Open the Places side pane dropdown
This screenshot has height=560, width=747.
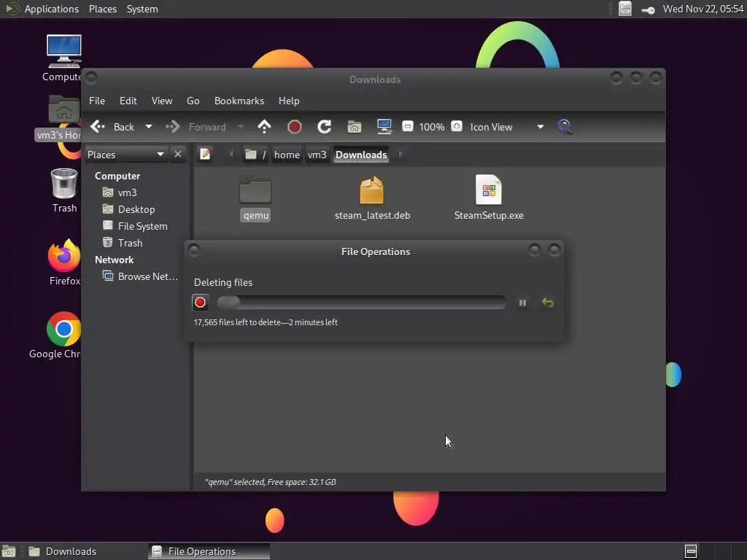(125, 155)
